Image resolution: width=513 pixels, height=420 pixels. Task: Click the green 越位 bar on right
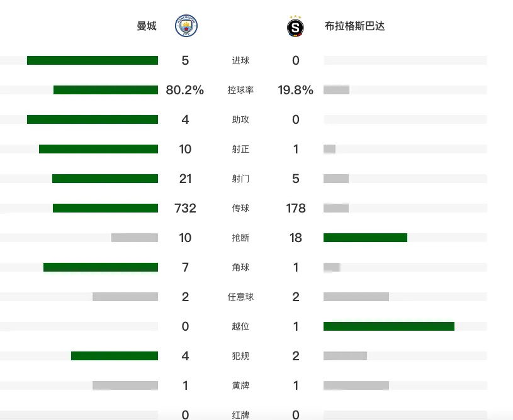click(x=389, y=326)
